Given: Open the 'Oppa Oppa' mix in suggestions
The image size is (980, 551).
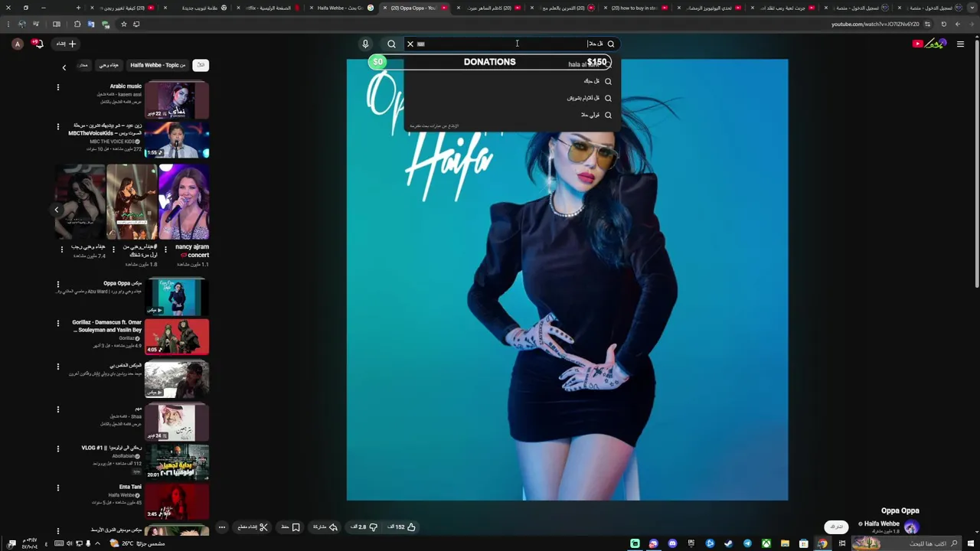Looking at the screenshot, I should [x=177, y=297].
